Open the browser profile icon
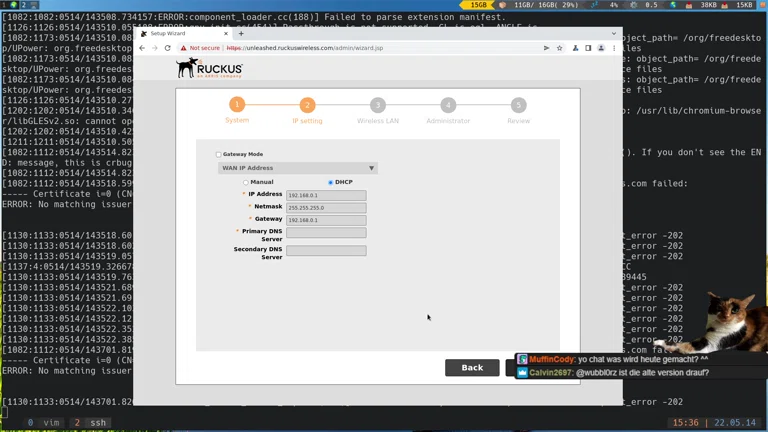Image resolution: width=768 pixels, height=432 pixels. [x=601, y=48]
